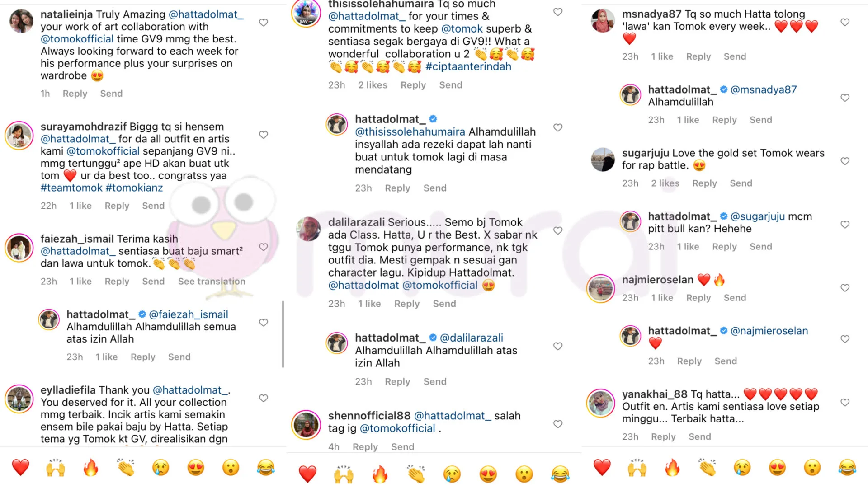Tap the crying-laughing emoji in right reaction bar
The width and height of the screenshot is (868, 488).
(x=847, y=468)
